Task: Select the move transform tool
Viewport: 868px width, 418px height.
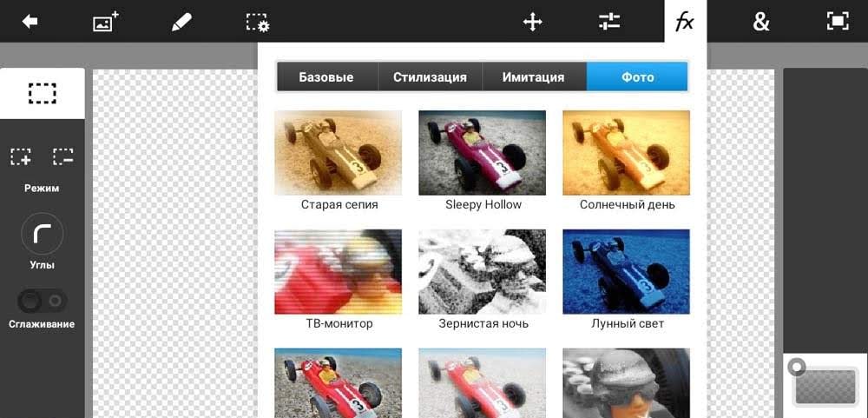Action: pyautogui.click(x=533, y=23)
